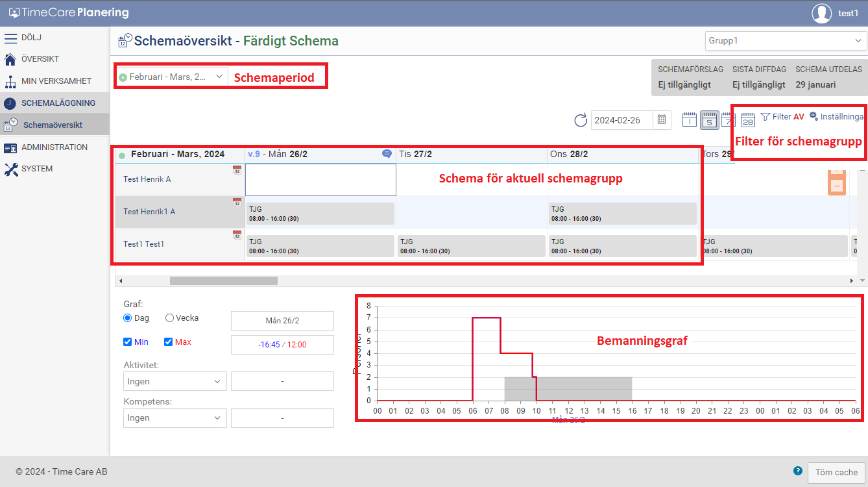
Task: Open the ADMINISTRATION menu in the sidebar
Action: [x=54, y=147]
